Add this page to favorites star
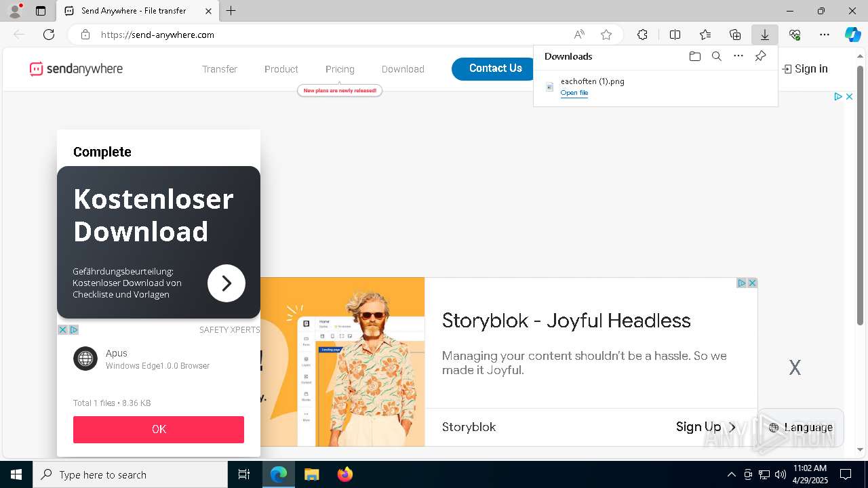Viewport: 868px width, 488px height. pos(606,35)
